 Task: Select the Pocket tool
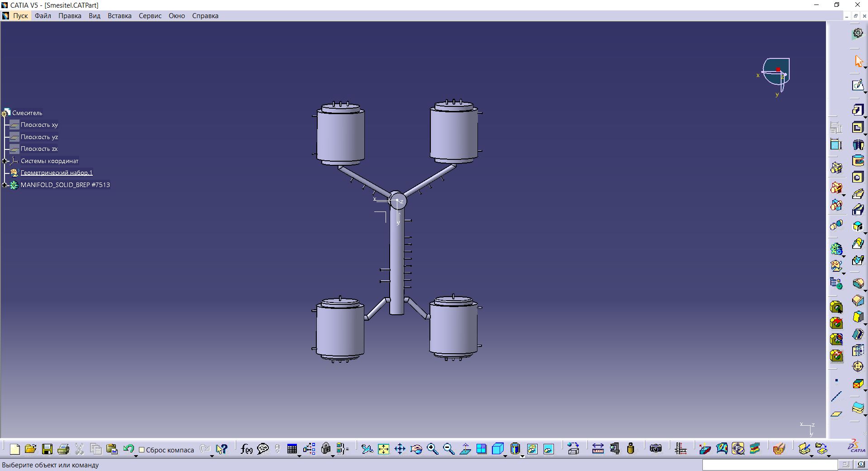(x=857, y=127)
